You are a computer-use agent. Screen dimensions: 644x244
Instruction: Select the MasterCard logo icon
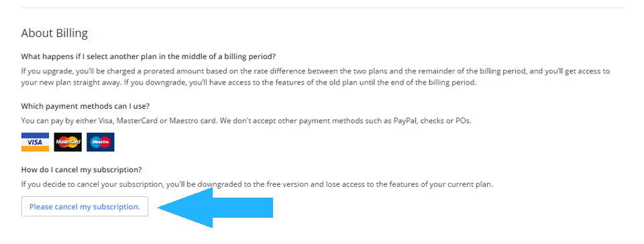[68, 142]
